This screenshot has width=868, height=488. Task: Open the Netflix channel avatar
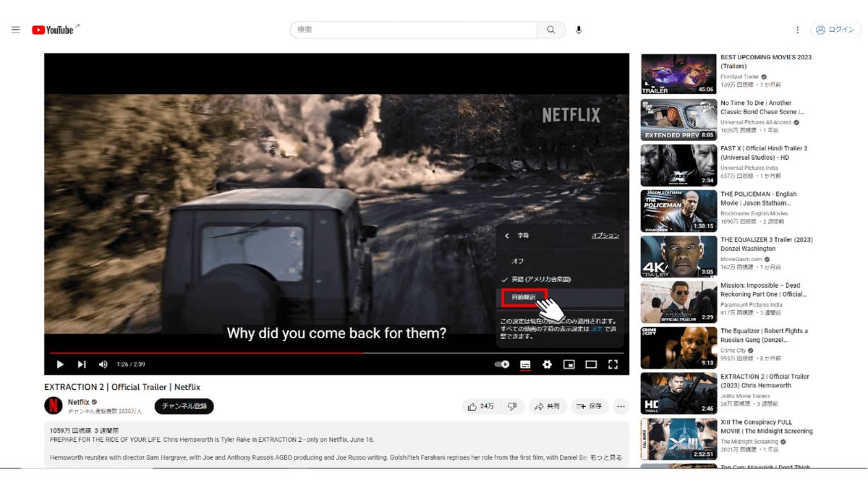(54, 406)
